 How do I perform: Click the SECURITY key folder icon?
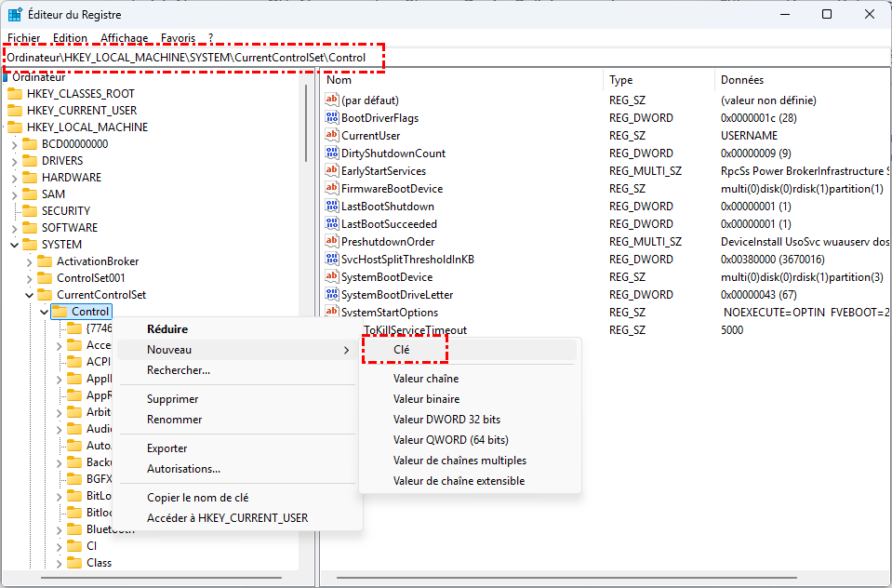tap(30, 211)
